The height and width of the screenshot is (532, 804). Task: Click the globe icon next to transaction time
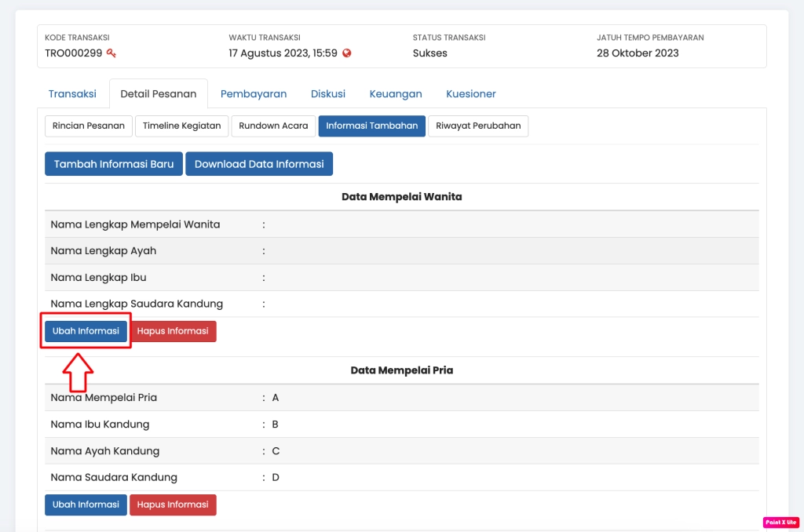347,53
